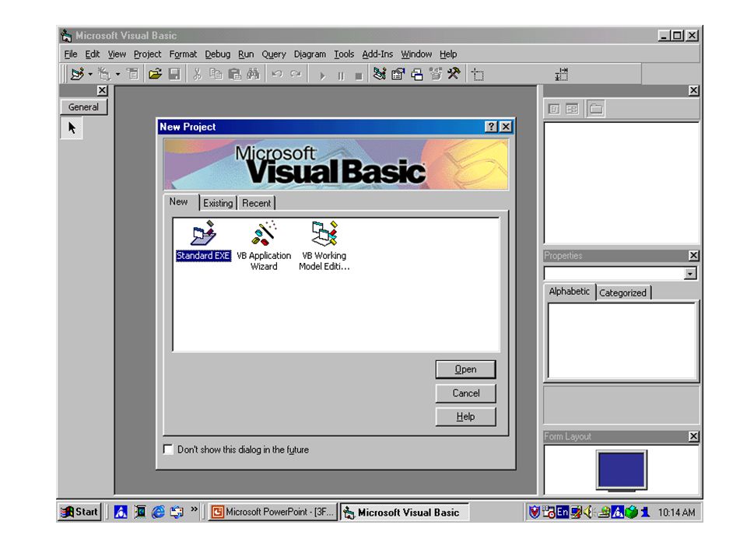
Task: Switch to Categorized tab in Properties
Action: pyautogui.click(x=622, y=293)
